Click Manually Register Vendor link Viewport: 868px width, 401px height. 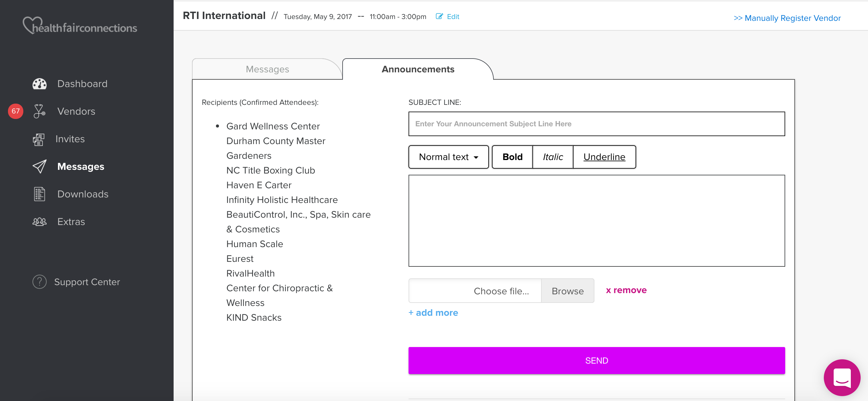coord(787,18)
